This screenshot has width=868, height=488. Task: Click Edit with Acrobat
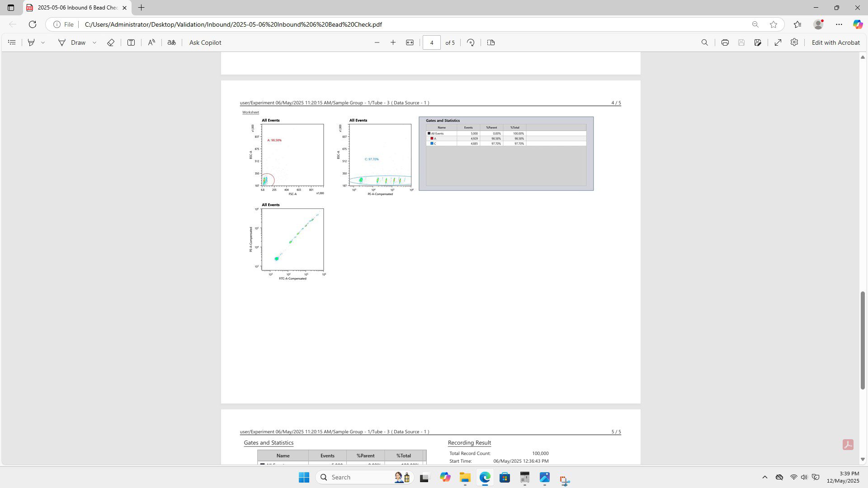pos(835,42)
